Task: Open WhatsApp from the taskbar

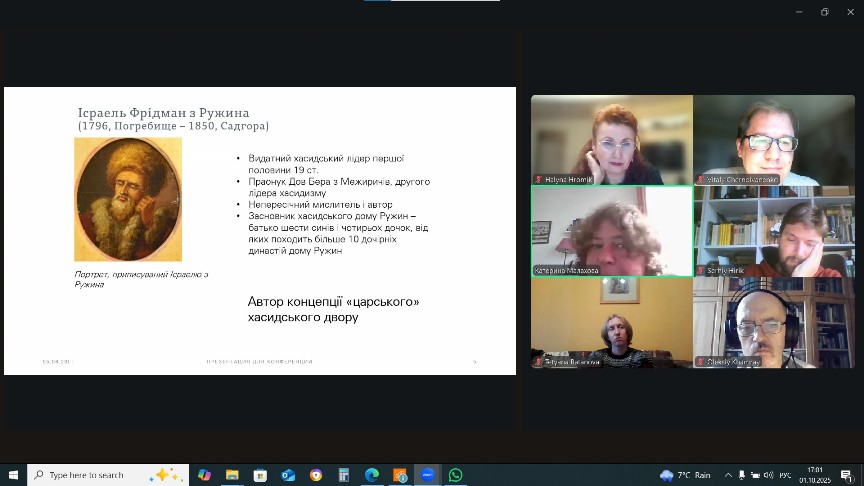Action: [456, 475]
